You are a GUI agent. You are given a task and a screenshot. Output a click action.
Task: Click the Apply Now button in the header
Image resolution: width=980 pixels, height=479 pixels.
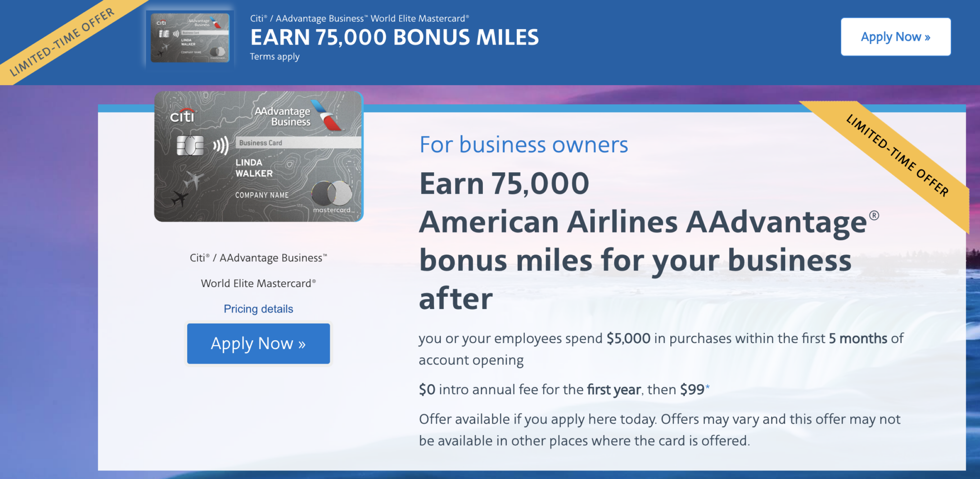pos(896,37)
